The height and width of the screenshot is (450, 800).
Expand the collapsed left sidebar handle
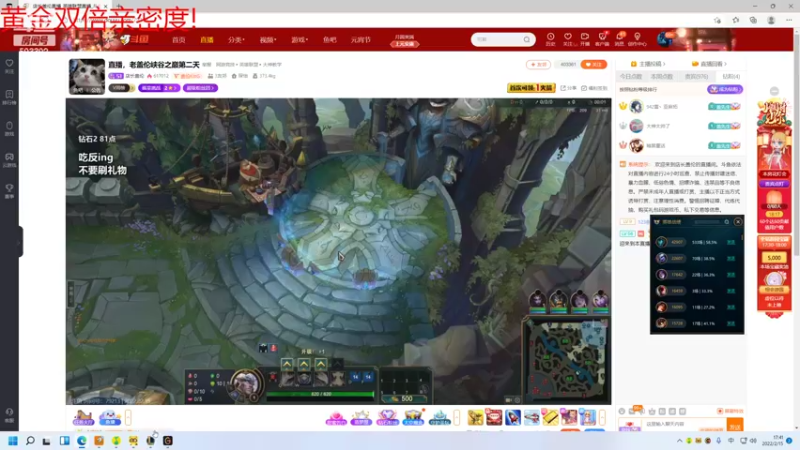pyautogui.click(x=20, y=242)
